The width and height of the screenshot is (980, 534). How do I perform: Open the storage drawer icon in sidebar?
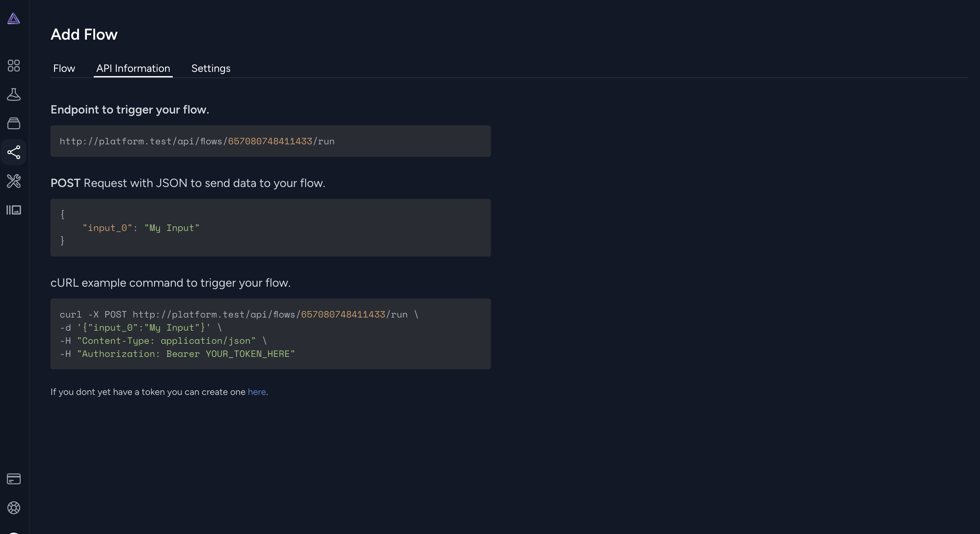14,123
